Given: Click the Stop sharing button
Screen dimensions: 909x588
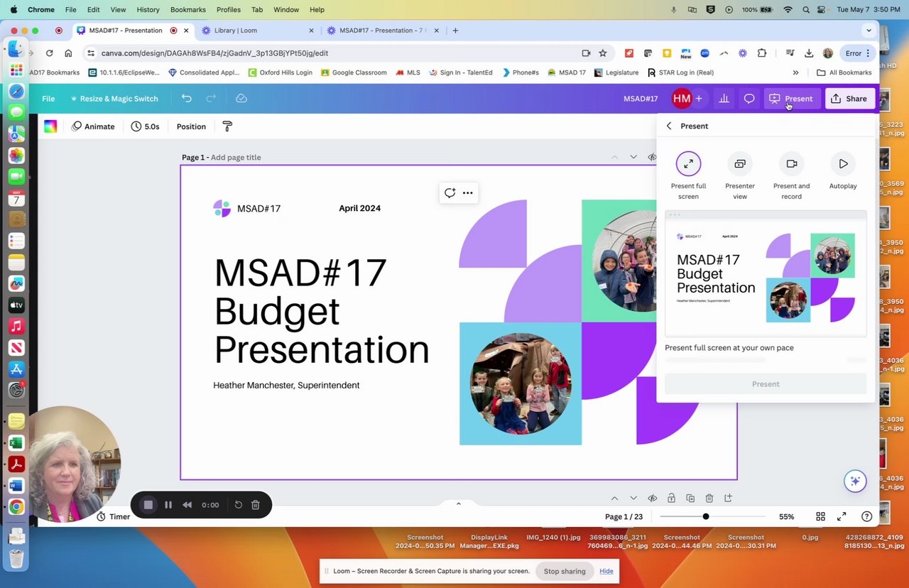Looking at the screenshot, I should pos(565,571).
